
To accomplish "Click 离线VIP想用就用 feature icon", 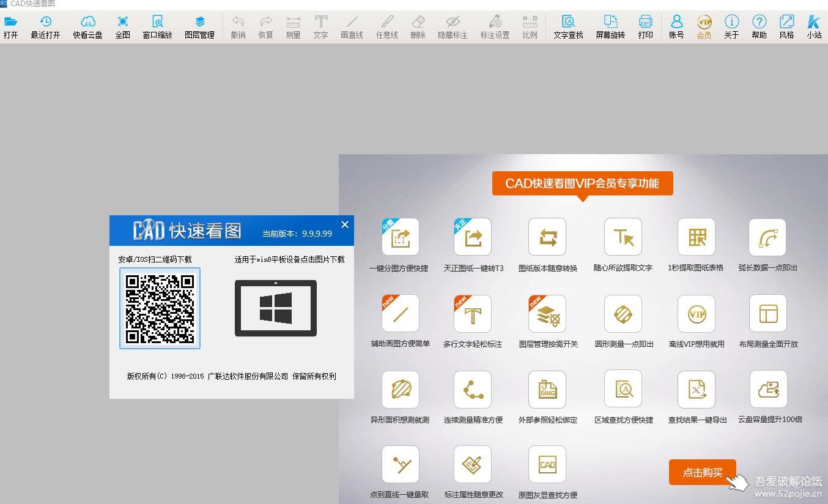I will 697,314.
